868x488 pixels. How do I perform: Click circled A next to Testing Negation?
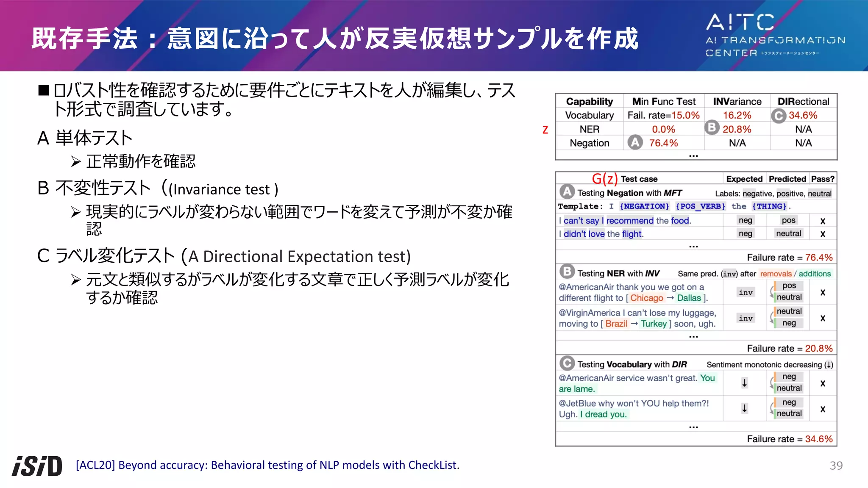point(567,192)
